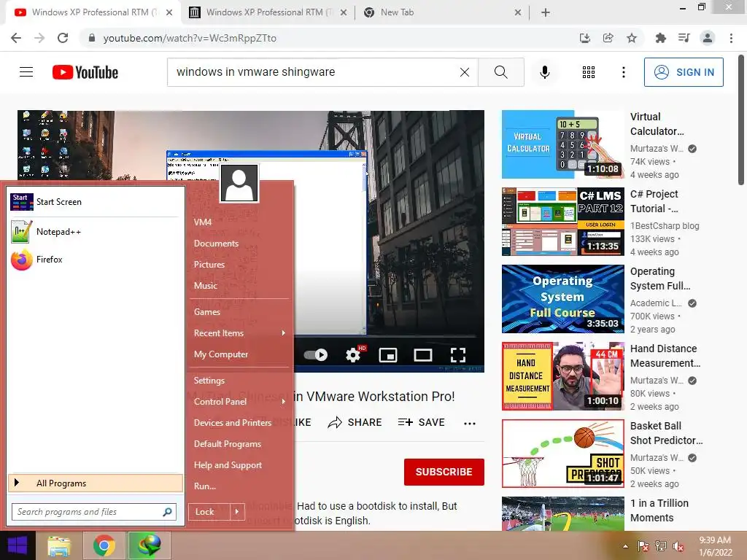Show hidden system tray icons
This screenshot has height=560, width=747.
click(625, 546)
